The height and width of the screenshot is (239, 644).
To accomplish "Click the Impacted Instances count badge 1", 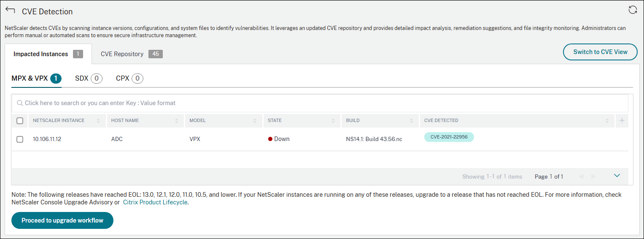I will [78, 54].
